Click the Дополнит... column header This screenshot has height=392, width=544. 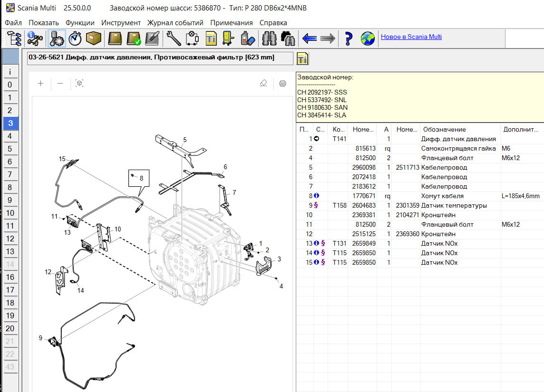coord(522,129)
